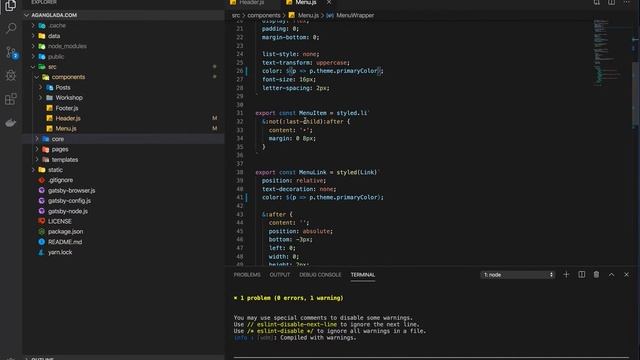Open Menu.js in the explorer tree

pyautogui.click(x=66, y=128)
